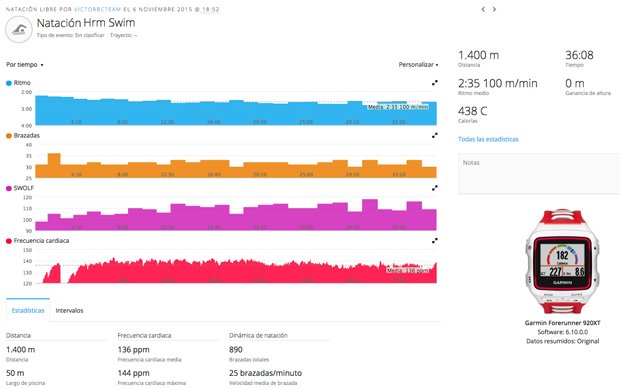Image resolution: width=620 pixels, height=389 pixels.
Task: Click the orange Brazadas legend dot
Action: (x=9, y=136)
